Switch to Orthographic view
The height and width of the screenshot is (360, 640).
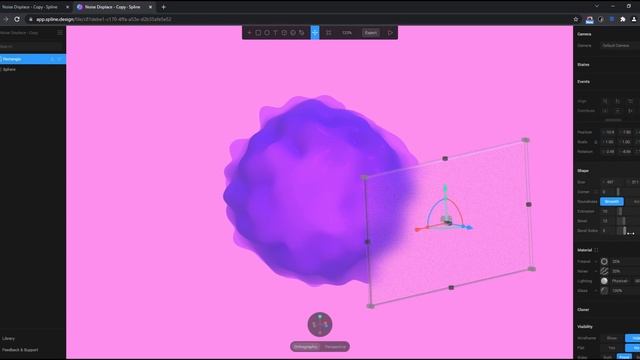306,347
